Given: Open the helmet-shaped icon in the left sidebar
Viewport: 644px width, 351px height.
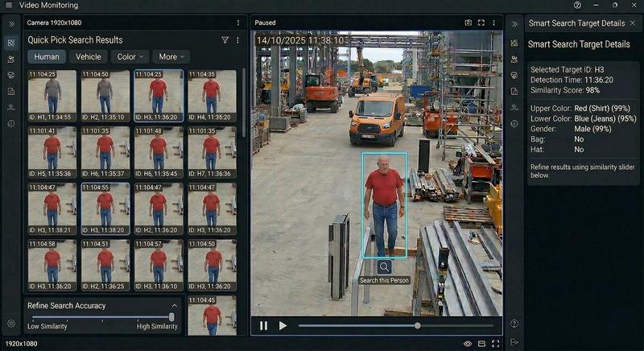Looking at the screenshot, I should (x=11, y=75).
